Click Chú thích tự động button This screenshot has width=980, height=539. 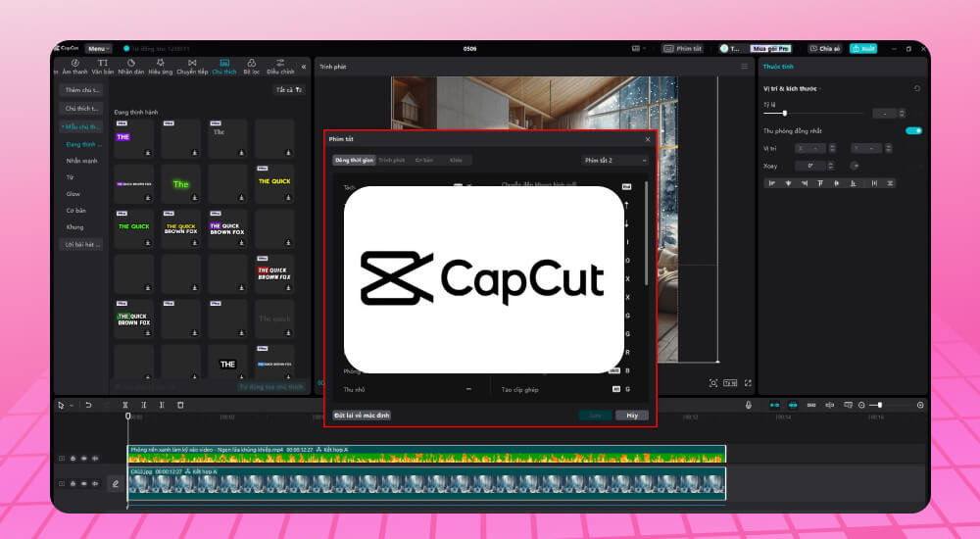(x=82, y=108)
